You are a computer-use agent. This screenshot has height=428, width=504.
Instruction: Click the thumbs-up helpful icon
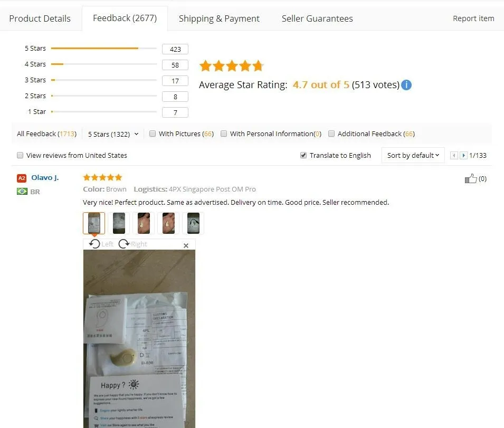pos(471,178)
